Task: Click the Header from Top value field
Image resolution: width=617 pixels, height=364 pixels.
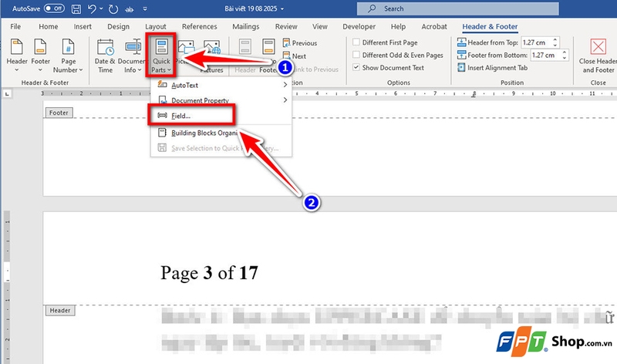Action: [x=535, y=42]
